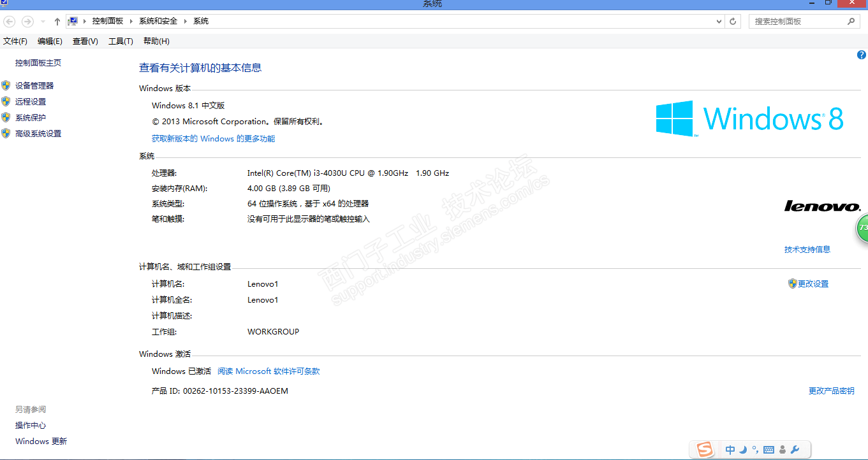Click the 查看有关计算机的基本信息 heading
Screen dimensions: 868x460
(x=200, y=68)
